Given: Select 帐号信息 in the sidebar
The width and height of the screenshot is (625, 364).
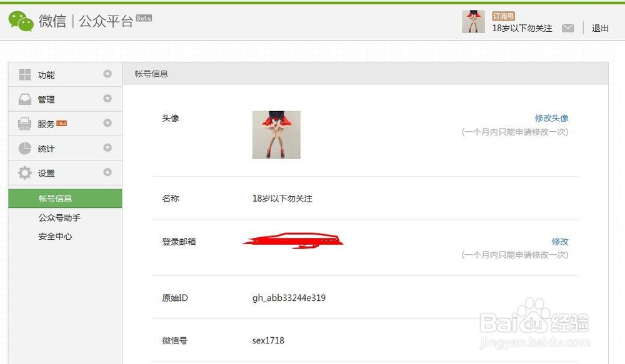Looking at the screenshot, I should tap(65, 199).
